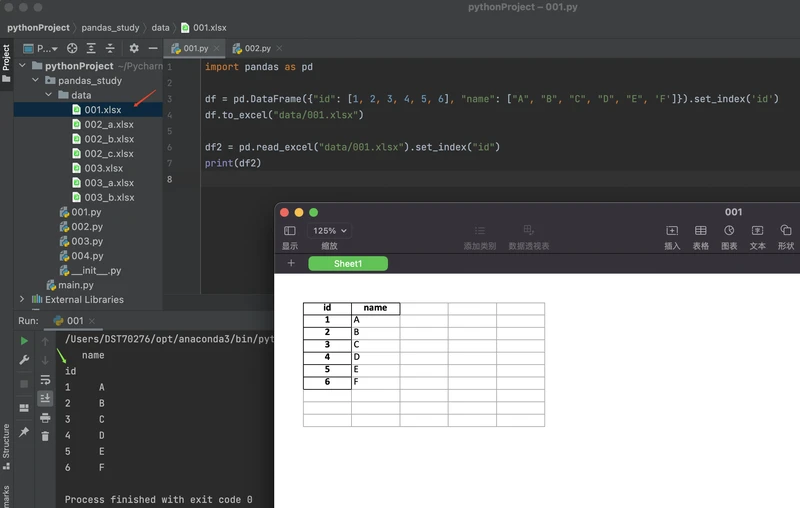Click the chart icon in Numbers toolbar

tap(729, 231)
